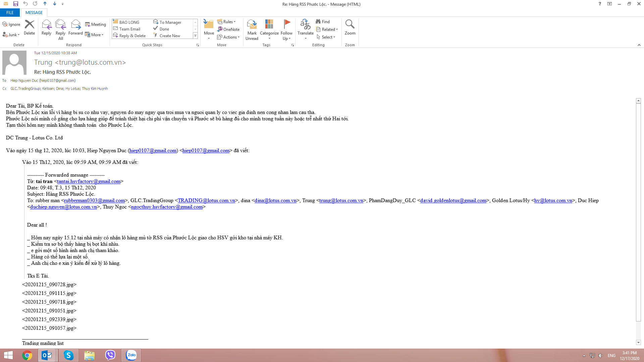Go to next item with down arrow
Image resolution: width=644 pixels, height=362 pixels.
[x=55, y=4]
